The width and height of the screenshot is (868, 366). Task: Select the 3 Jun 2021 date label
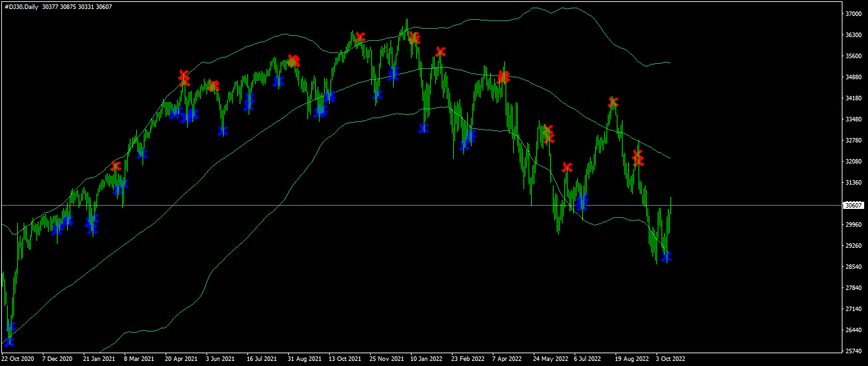click(x=221, y=359)
